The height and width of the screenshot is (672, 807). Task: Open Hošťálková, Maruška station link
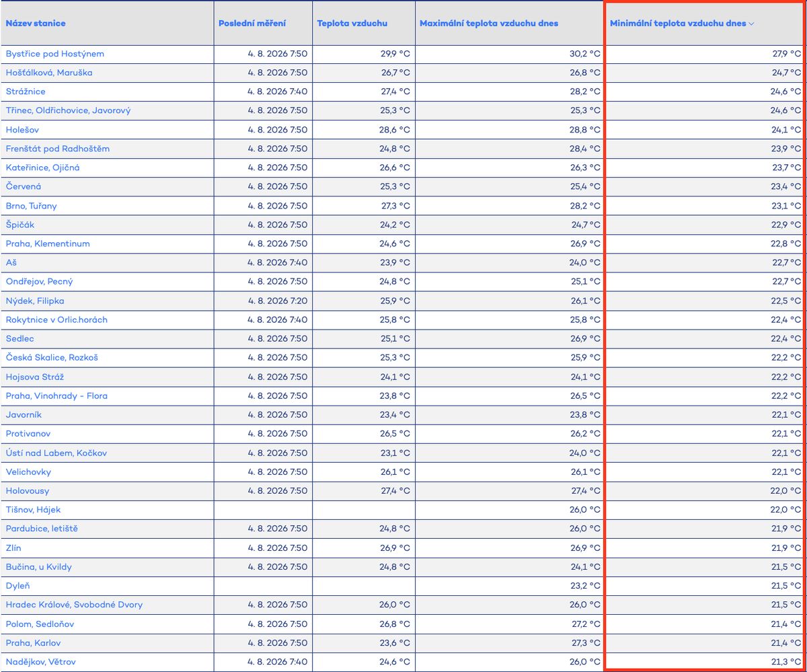click(49, 73)
